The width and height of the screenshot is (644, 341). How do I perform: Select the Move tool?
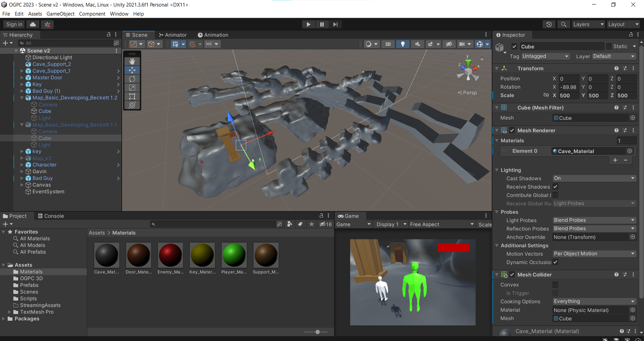click(132, 70)
